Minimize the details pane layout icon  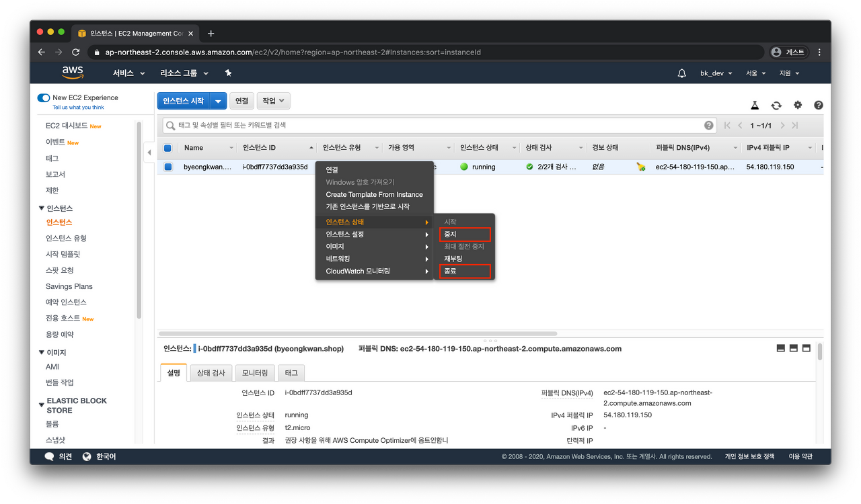781,348
